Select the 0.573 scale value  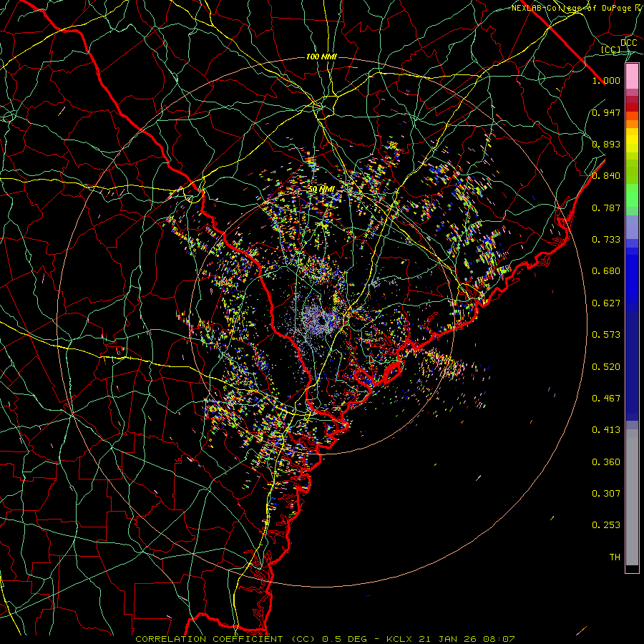pyautogui.click(x=606, y=335)
